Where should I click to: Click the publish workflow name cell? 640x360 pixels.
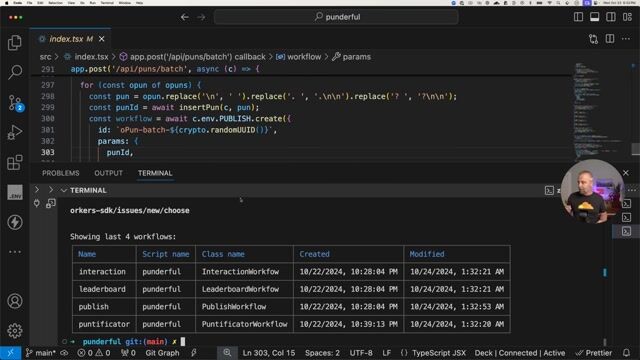click(93, 307)
